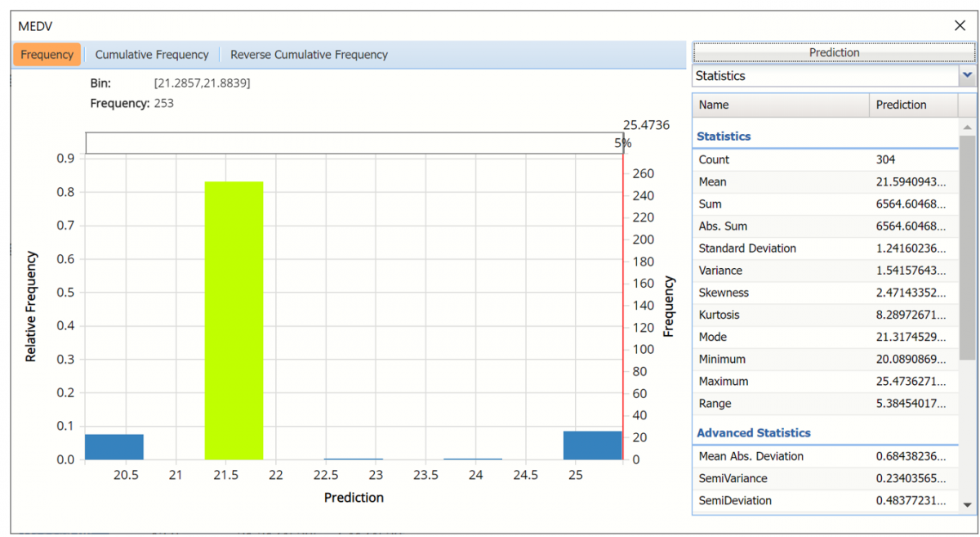Click the Name column header
The image size is (980, 537).
point(780,105)
